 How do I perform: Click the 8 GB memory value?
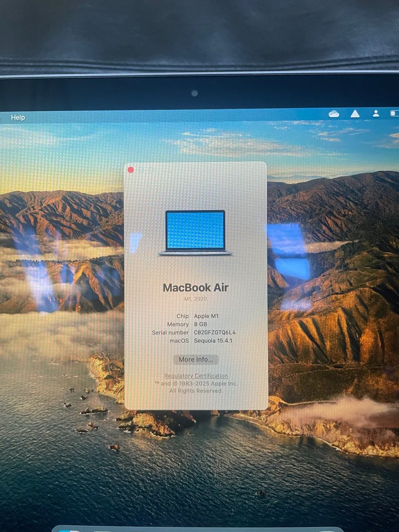(x=200, y=325)
